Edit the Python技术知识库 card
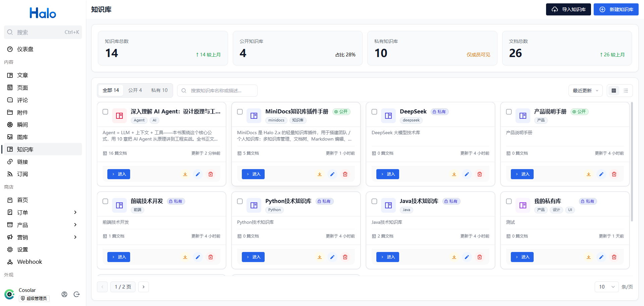644x306 pixels. [332, 257]
